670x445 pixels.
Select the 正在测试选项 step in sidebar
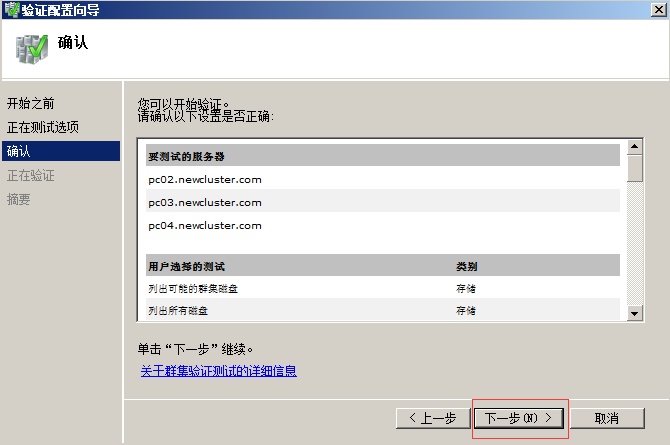click(42, 127)
